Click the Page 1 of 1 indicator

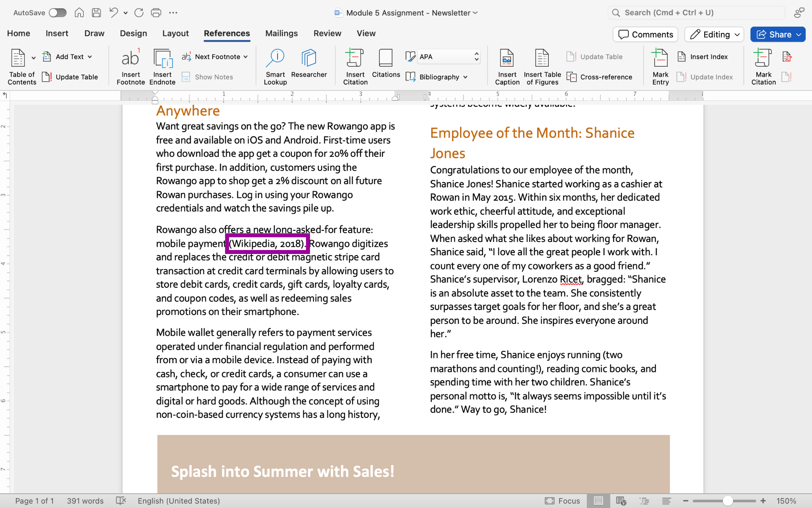point(34,501)
